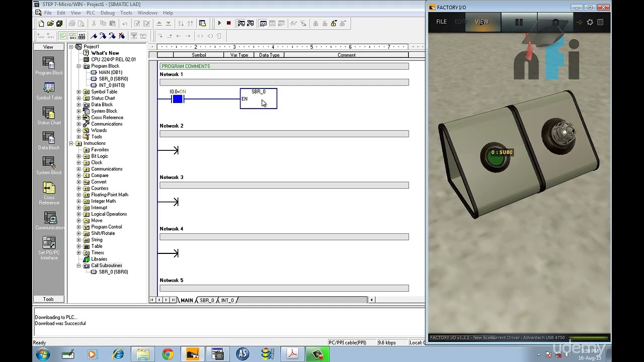
Task: Collapse the Program Block tree node
Action: pyautogui.click(x=78, y=66)
